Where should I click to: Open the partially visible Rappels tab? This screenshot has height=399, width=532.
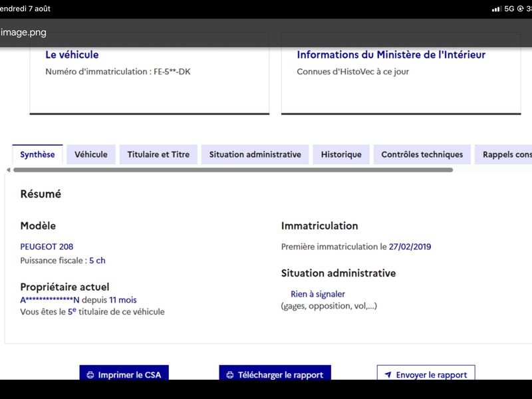tap(503, 154)
